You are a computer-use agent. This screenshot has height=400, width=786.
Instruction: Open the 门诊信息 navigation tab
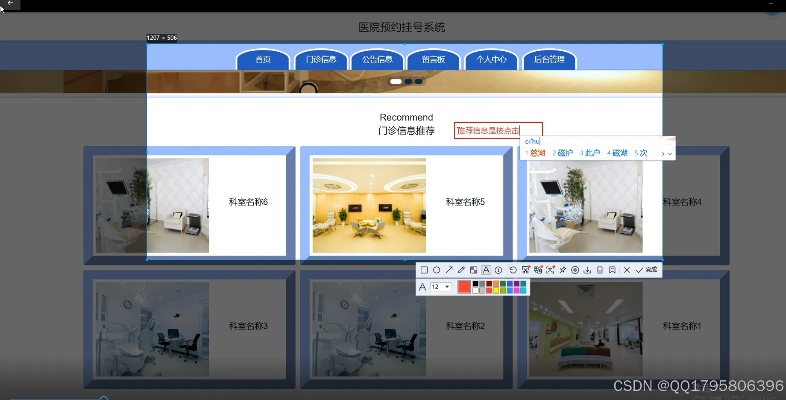[320, 60]
